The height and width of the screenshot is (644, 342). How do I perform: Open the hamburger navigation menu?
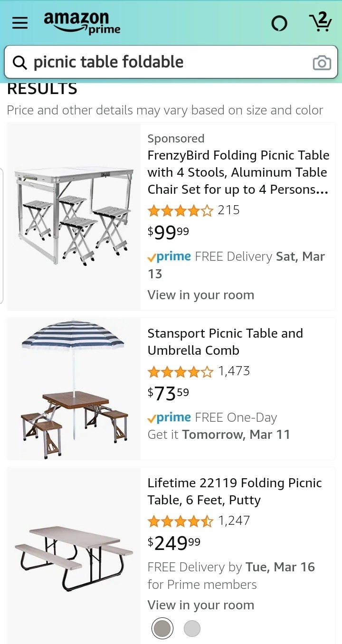click(x=20, y=23)
